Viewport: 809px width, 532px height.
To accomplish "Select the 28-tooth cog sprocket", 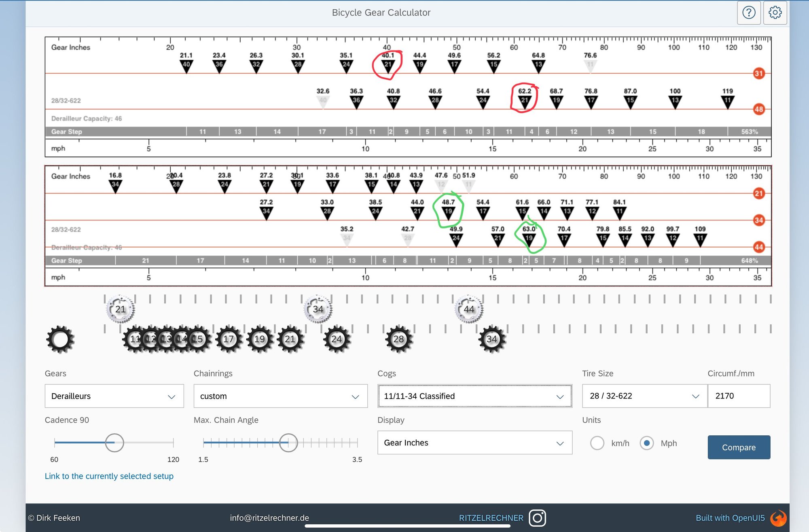I will [399, 339].
